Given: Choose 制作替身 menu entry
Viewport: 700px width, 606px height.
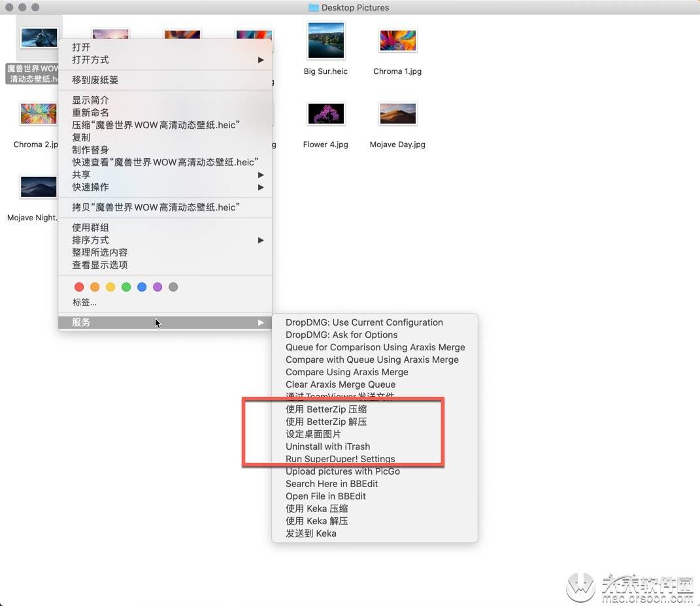Looking at the screenshot, I should (165, 150).
